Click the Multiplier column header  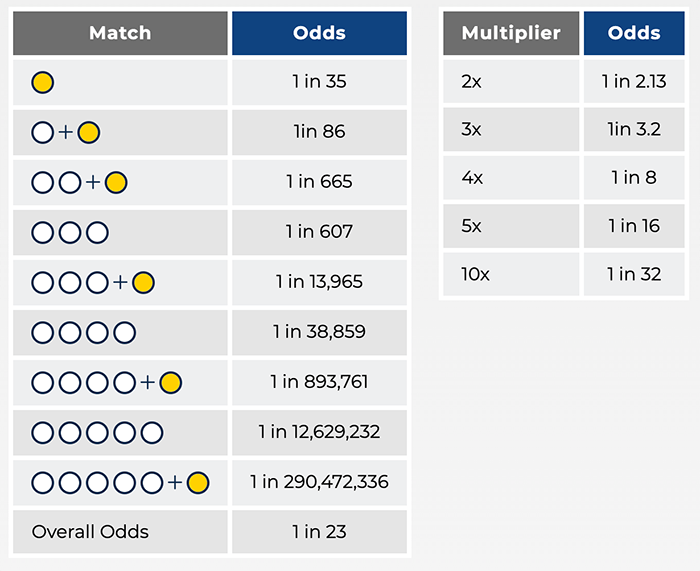[510, 33]
